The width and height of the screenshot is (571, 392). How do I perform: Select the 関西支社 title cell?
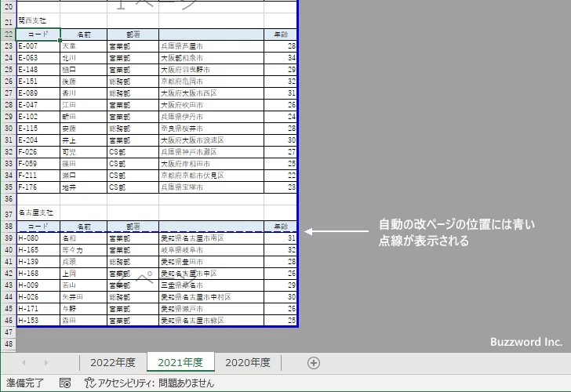tap(38, 20)
